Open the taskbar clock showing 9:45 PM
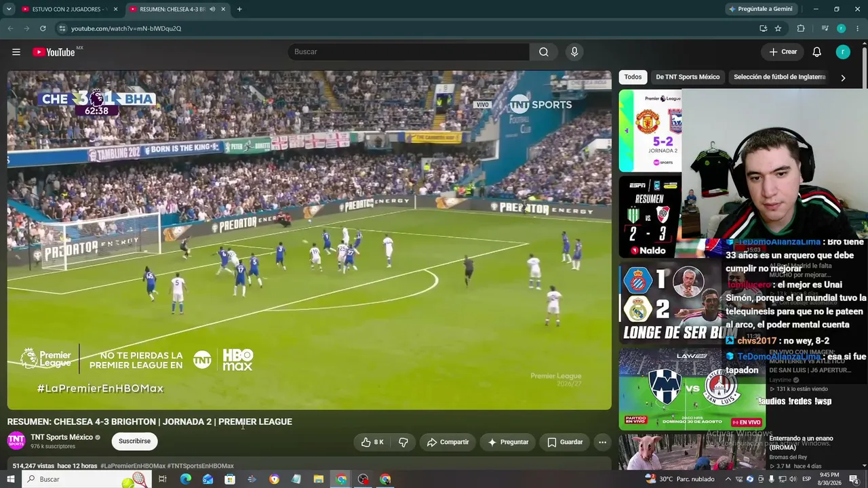 click(x=829, y=479)
